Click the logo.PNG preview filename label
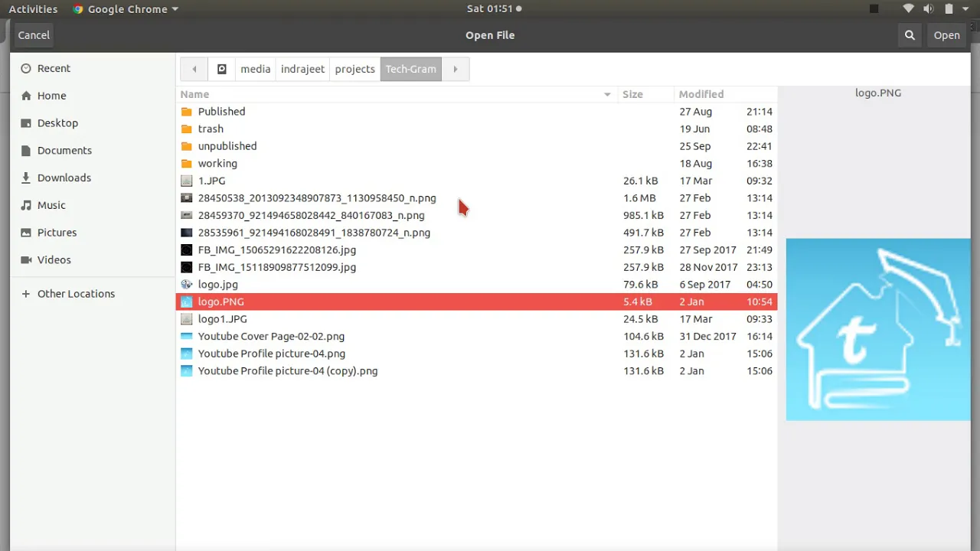980x551 pixels. (x=878, y=93)
